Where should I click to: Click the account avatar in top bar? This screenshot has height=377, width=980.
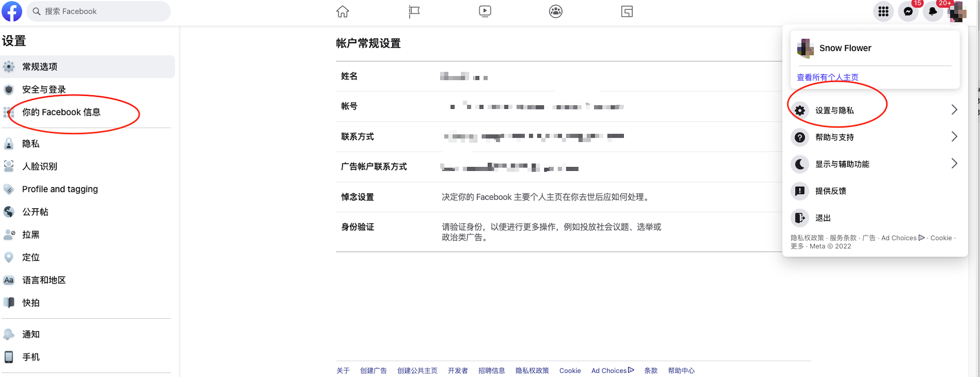(957, 11)
